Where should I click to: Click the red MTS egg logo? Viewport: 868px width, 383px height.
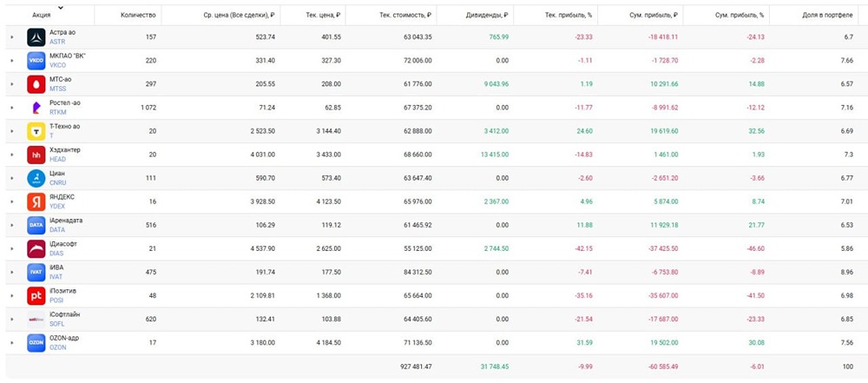point(36,84)
